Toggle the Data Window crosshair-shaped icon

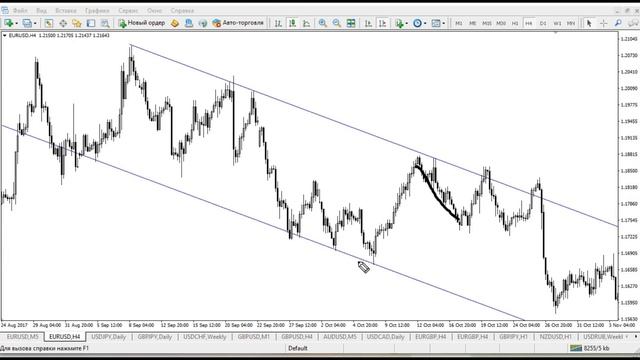[63, 23]
